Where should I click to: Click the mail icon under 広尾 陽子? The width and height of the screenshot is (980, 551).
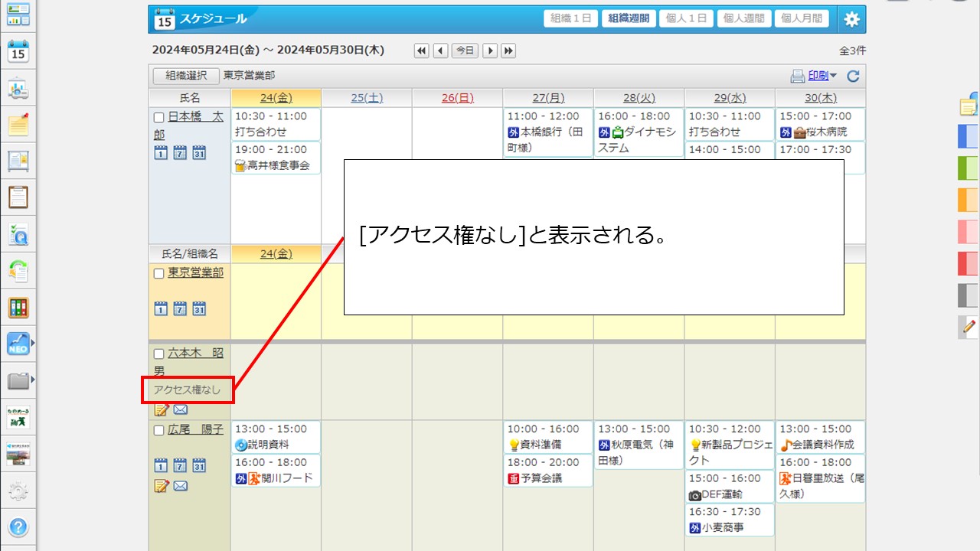pos(181,485)
